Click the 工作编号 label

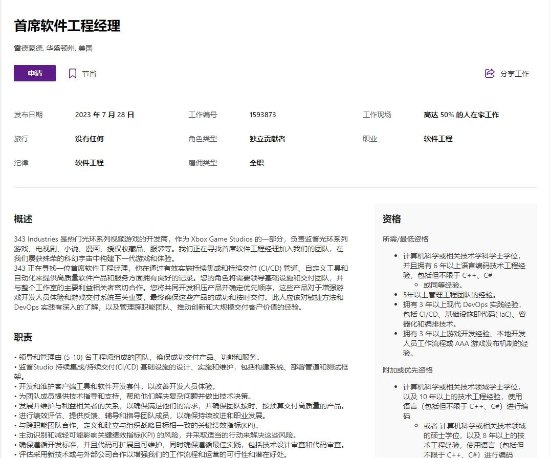point(202,115)
